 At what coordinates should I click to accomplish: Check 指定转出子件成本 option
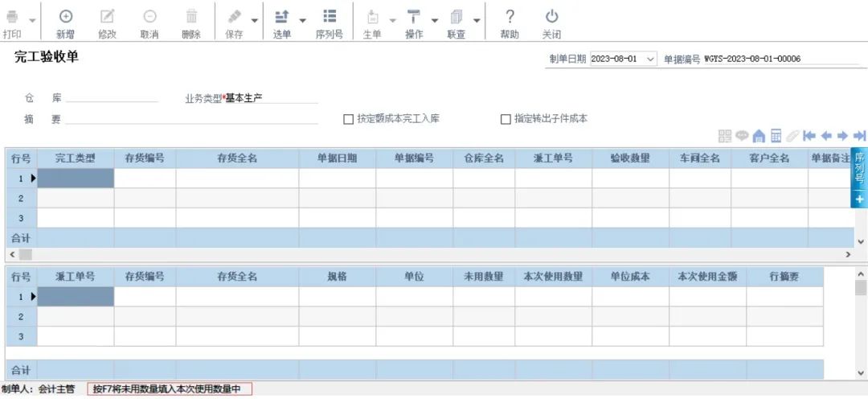[x=506, y=119]
